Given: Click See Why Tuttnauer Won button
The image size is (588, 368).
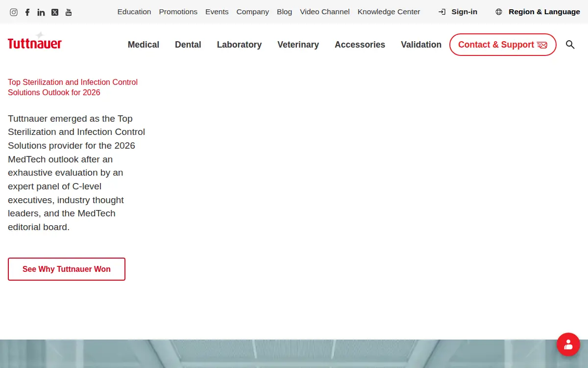Looking at the screenshot, I should point(67,269).
